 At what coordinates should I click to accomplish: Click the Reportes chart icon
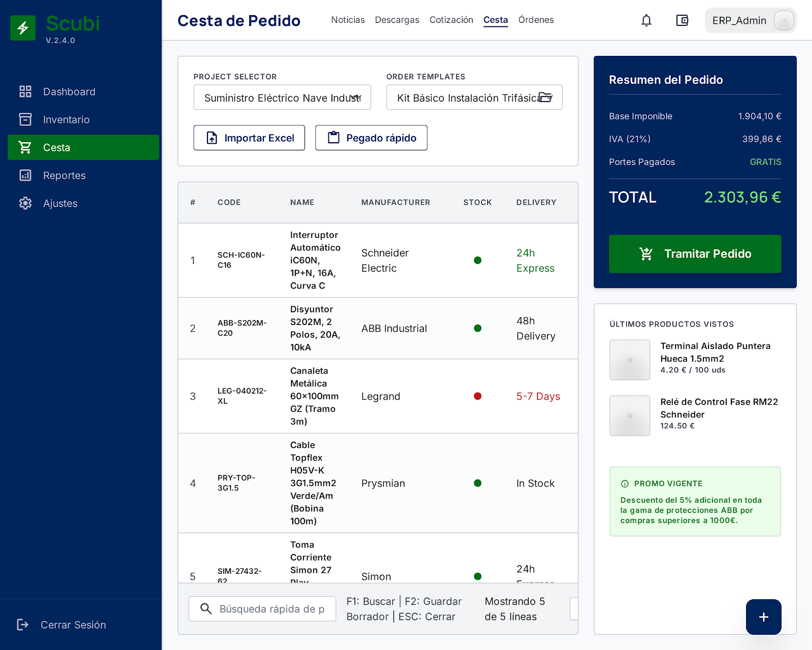click(x=25, y=175)
